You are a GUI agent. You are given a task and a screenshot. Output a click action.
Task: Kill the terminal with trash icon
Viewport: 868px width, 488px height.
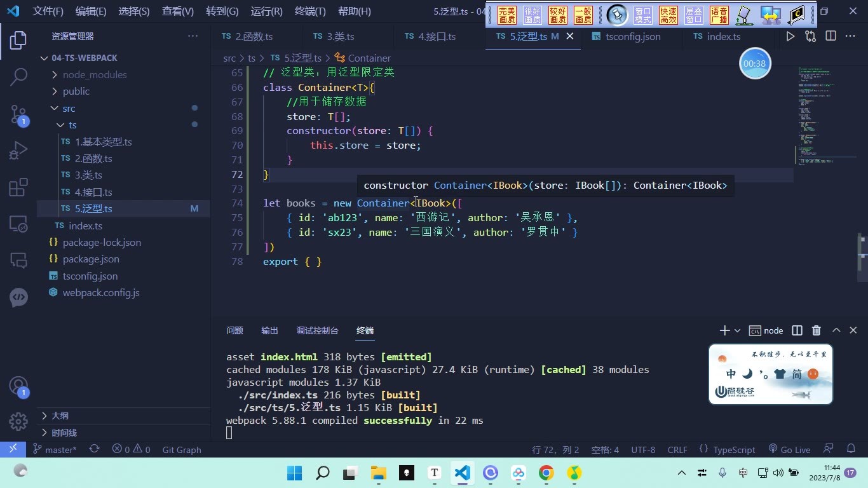tap(817, 330)
